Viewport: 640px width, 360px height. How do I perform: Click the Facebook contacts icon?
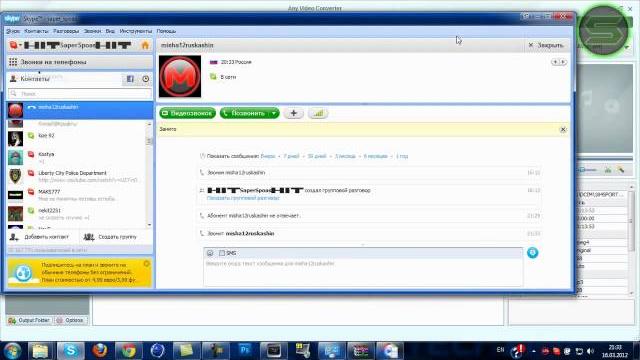tap(130, 79)
